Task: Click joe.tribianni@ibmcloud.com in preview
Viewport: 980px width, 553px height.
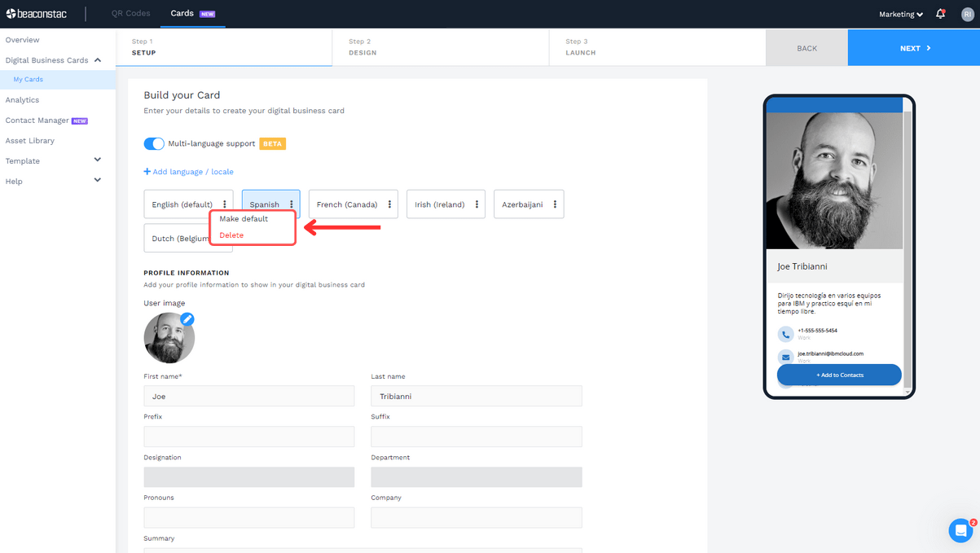Action: [x=830, y=353]
